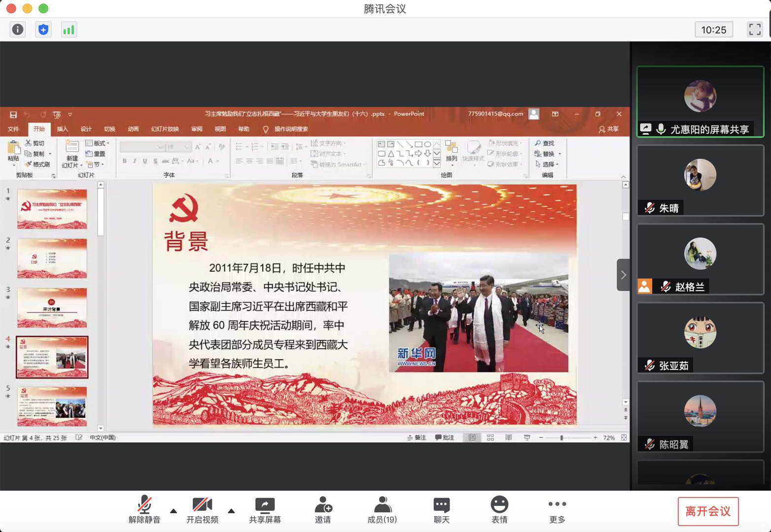Switch to the Insert (插入) tab
The width and height of the screenshot is (771, 532).
63,129
